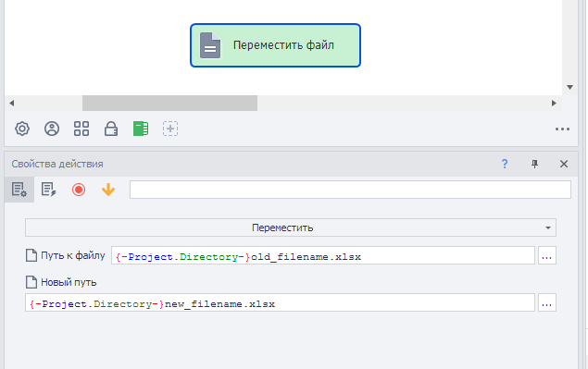Browse for file path with ellipsis button
The width and height of the screenshot is (588, 369).
[x=547, y=255]
